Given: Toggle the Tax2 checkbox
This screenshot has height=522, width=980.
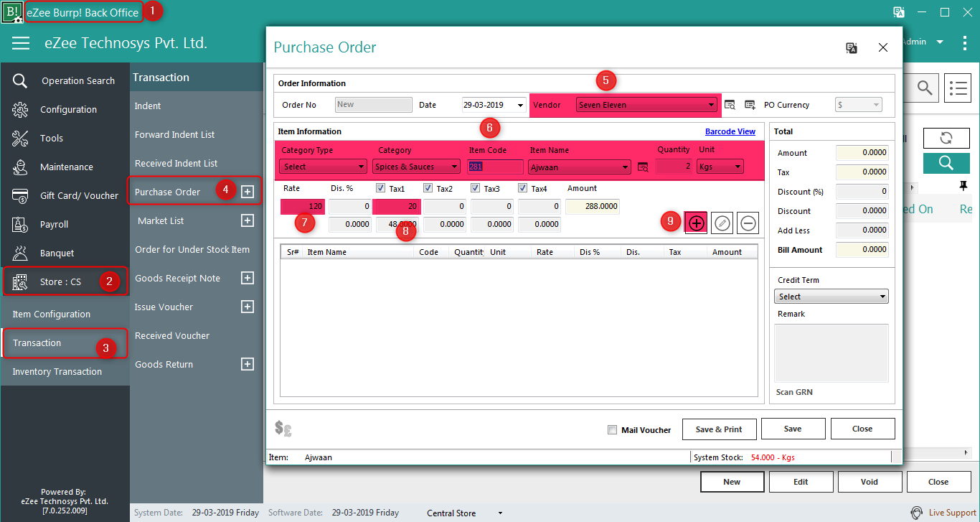Looking at the screenshot, I should click(x=428, y=188).
